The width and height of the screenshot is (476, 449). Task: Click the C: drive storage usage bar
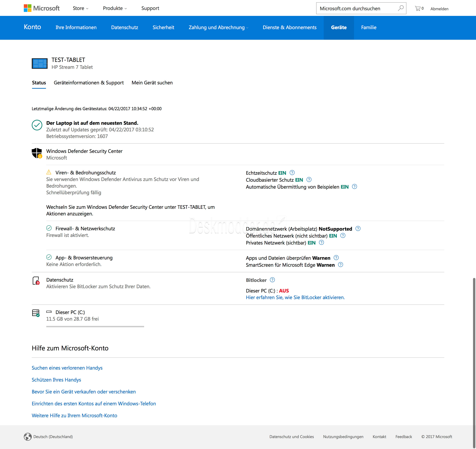tap(95, 326)
